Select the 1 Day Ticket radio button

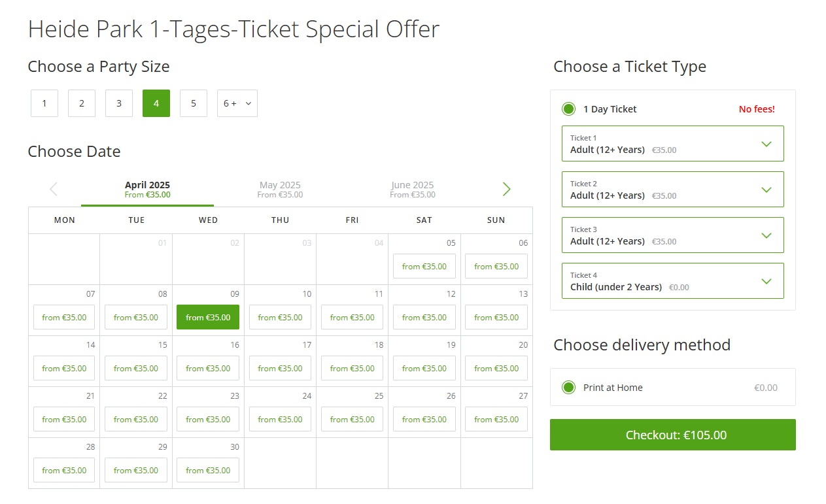coord(568,109)
